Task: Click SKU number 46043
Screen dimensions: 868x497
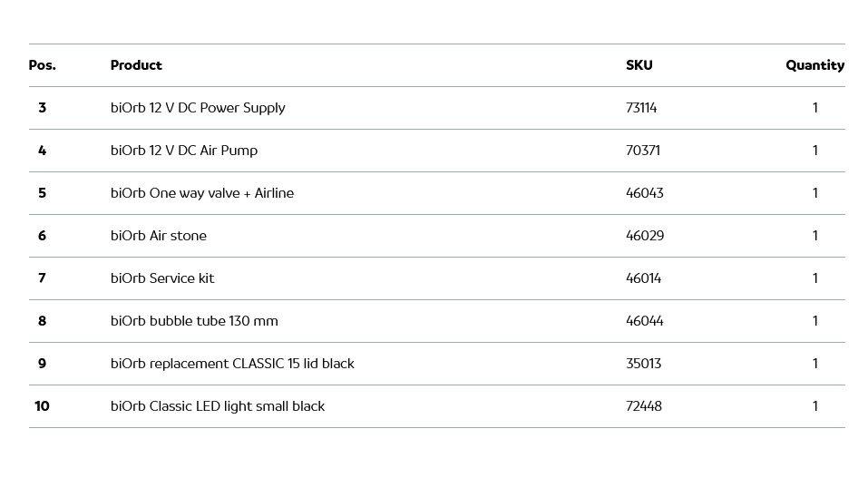Action: [645, 193]
